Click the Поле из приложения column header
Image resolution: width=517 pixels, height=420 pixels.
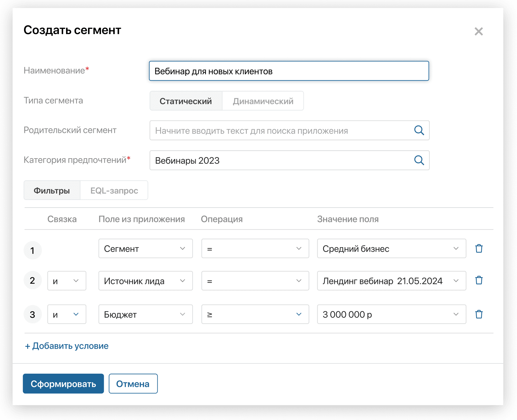point(142,219)
